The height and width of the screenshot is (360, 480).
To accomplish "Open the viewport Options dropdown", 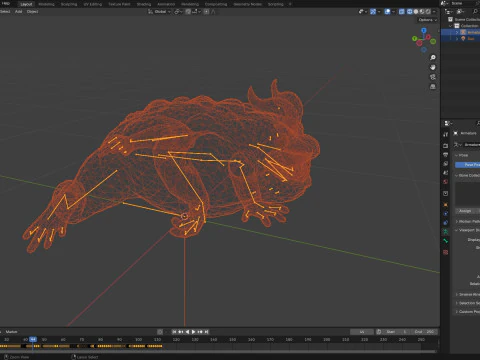I will click(x=427, y=20).
